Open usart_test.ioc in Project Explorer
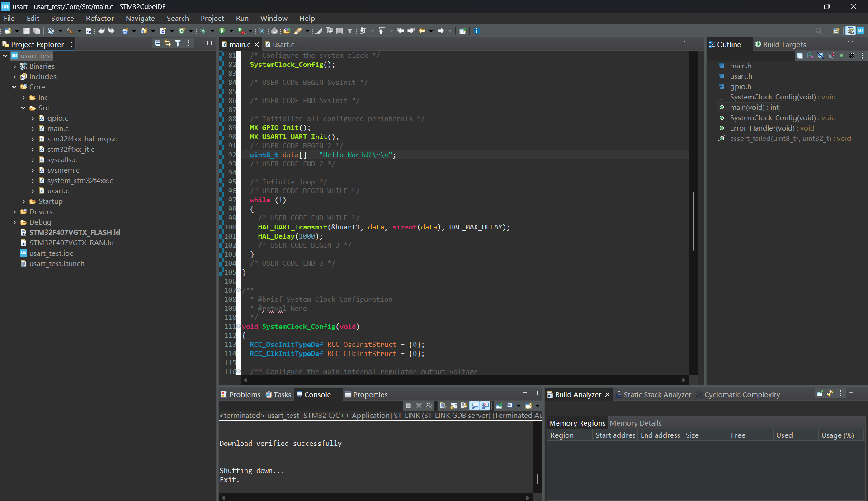Image resolution: width=868 pixels, height=501 pixels. [x=51, y=253]
